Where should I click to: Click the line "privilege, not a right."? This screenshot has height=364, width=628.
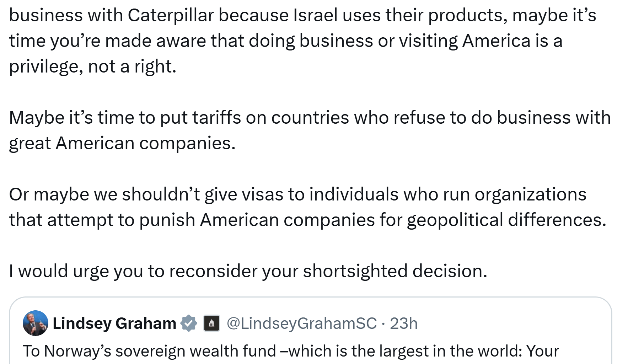92,66
